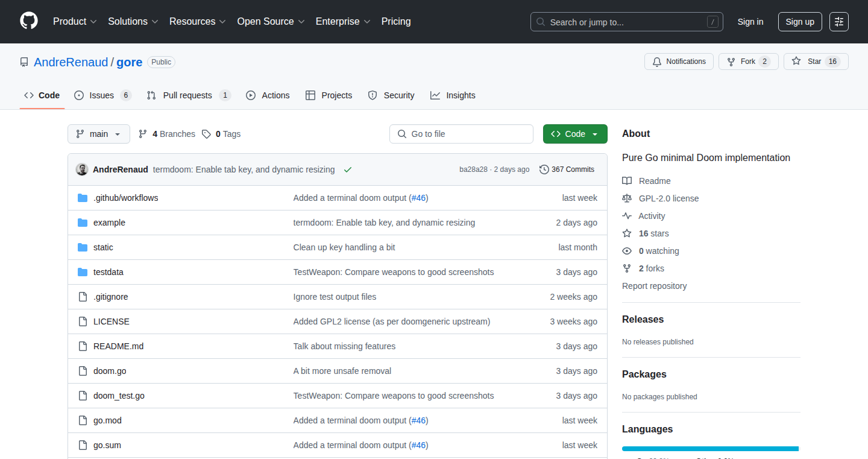This screenshot has width=868, height=459.
Task: Click the Sign up button
Action: (x=800, y=22)
